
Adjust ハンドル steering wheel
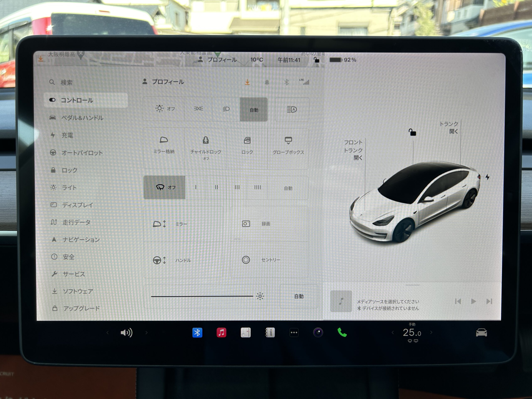click(183, 260)
